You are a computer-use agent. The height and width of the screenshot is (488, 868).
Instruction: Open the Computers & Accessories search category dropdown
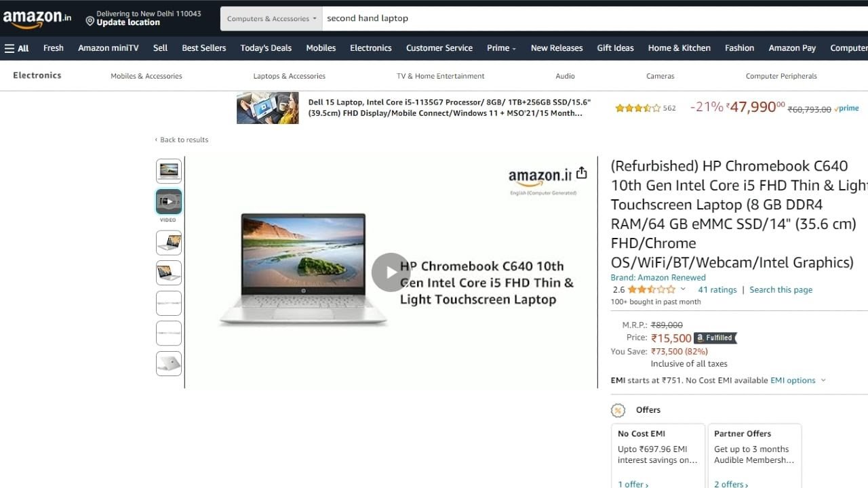point(271,19)
